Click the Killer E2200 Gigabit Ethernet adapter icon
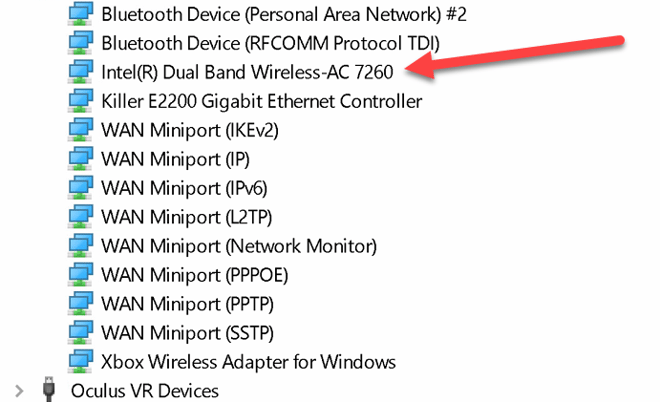This screenshot has height=402, width=660. [80, 101]
